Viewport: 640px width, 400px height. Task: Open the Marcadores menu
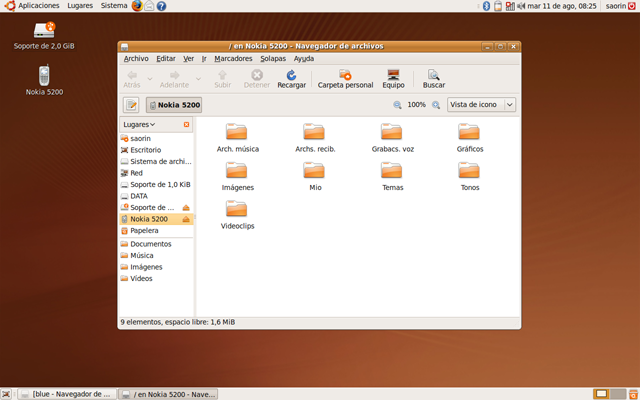click(x=233, y=59)
